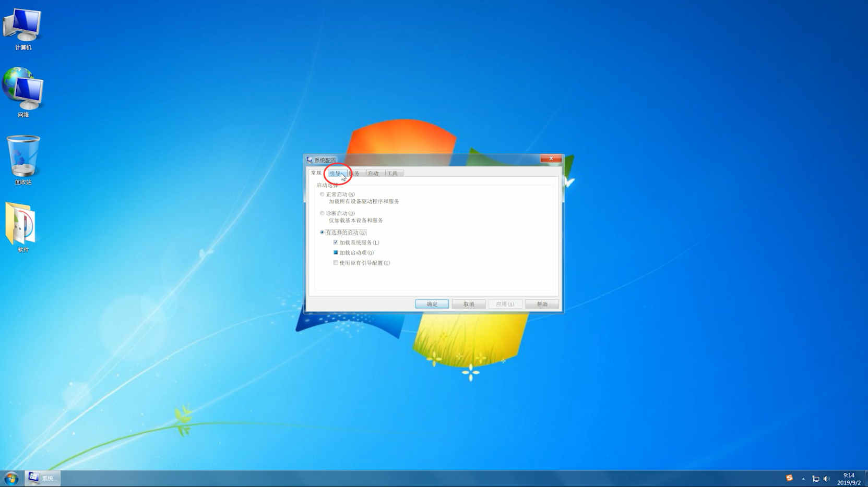Screen dimensions: 868x487
Task: Close the 系统配置 dialog
Action: tap(551, 159)
